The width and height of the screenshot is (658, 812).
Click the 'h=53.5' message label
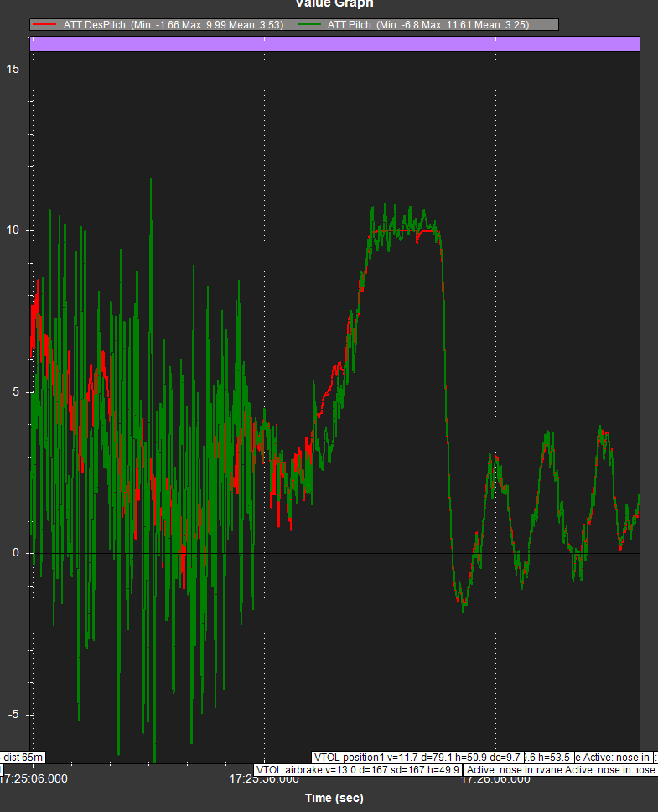click(549, 758)
